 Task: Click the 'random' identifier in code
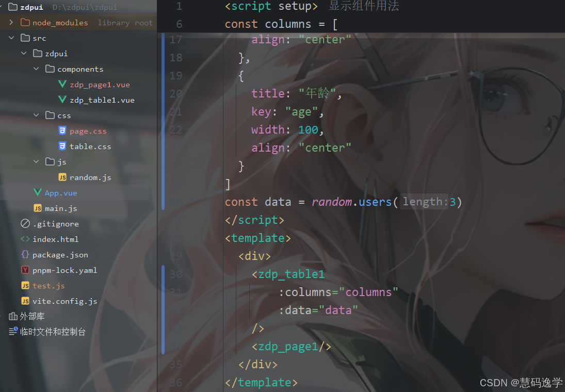(331, 202)
